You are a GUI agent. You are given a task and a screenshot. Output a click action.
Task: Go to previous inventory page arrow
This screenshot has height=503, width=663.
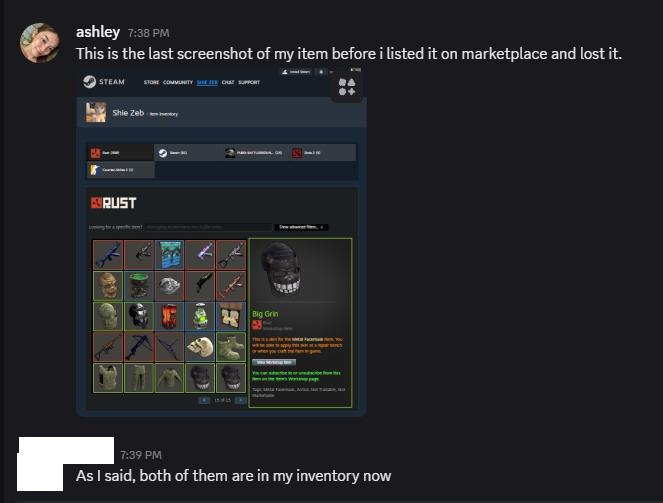click(x=204, y=400)
